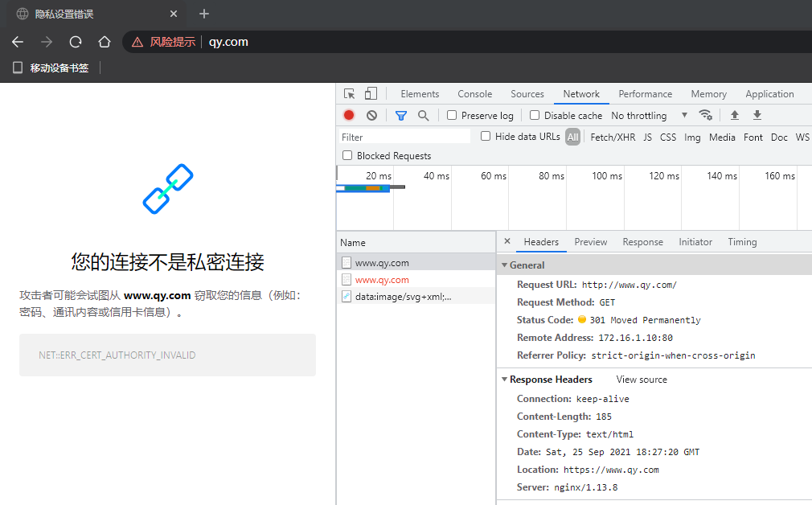The image size is (812, 505).
Task: Filter requests by Font
Action: click(x=753, y=138)
